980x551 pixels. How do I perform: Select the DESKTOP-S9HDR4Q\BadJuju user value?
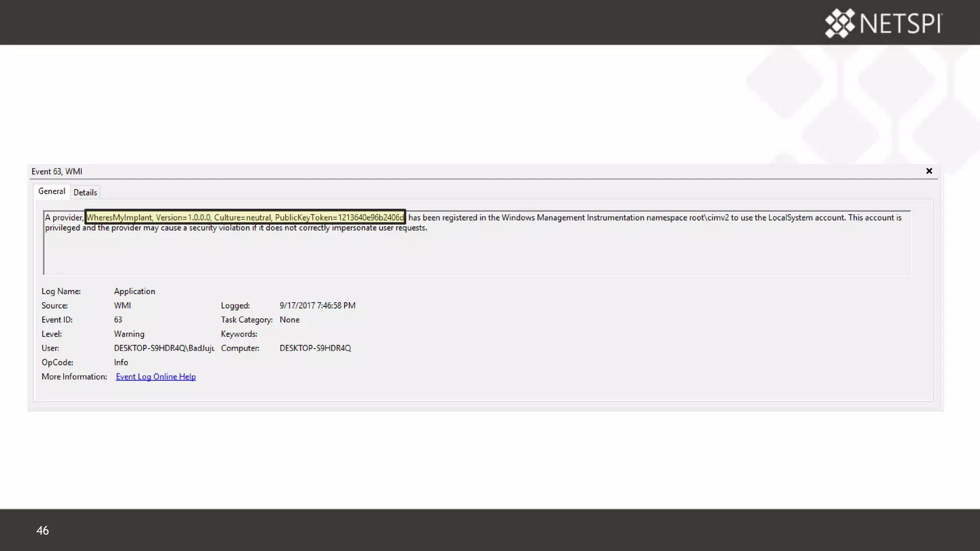point(164,348)
